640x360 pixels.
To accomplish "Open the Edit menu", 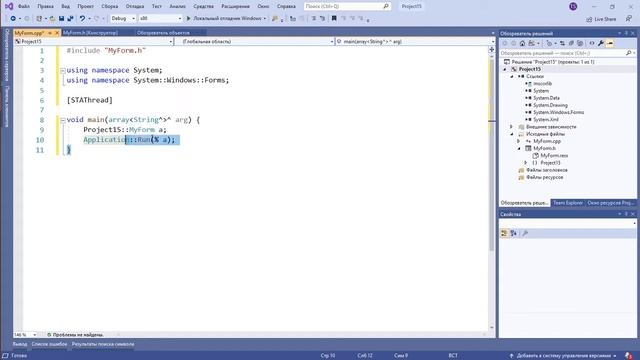I will click(x=45, y=7).
